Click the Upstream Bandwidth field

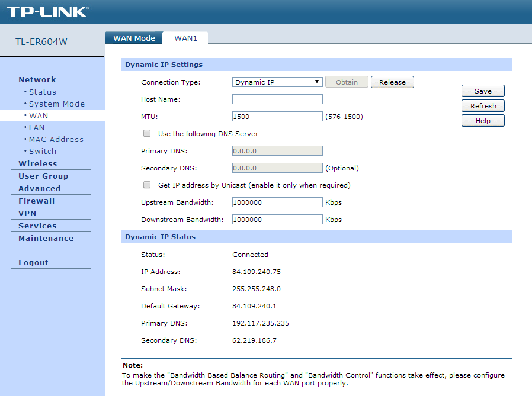click(277, 202)
